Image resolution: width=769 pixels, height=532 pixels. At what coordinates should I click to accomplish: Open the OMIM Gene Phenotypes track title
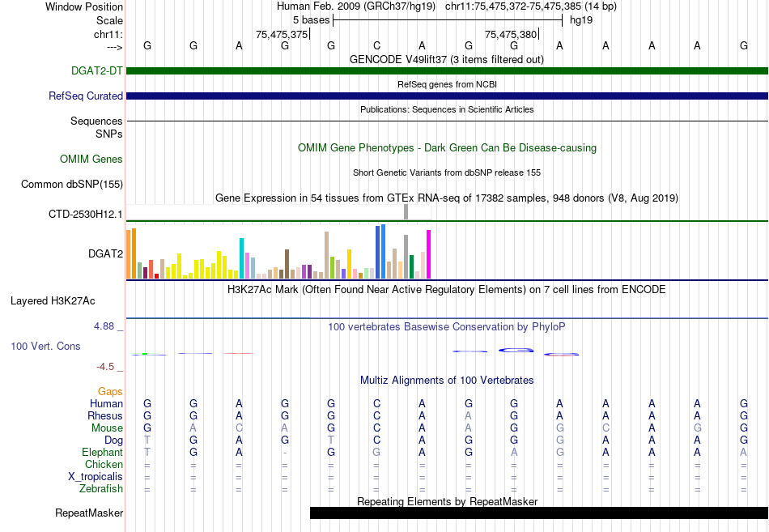point(447,147)
